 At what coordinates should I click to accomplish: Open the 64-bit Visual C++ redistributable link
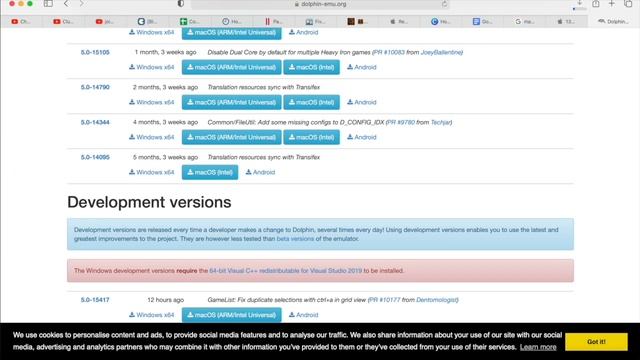pyautogui.click(x=285, y=271)
